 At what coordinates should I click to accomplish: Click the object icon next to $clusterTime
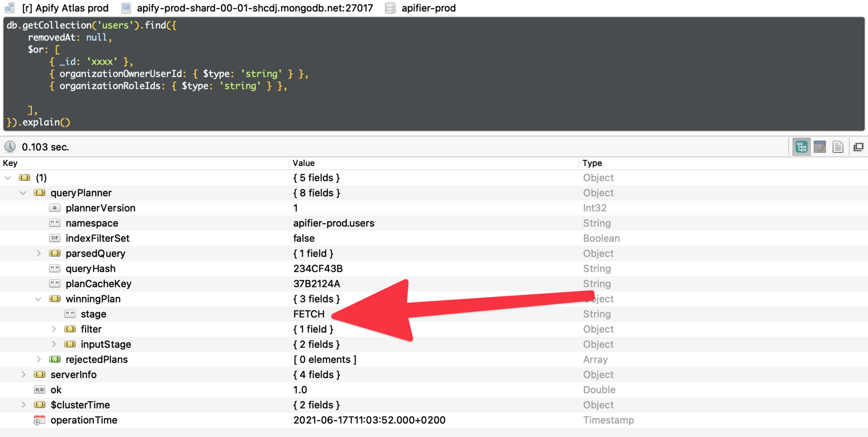click(40, 405)
